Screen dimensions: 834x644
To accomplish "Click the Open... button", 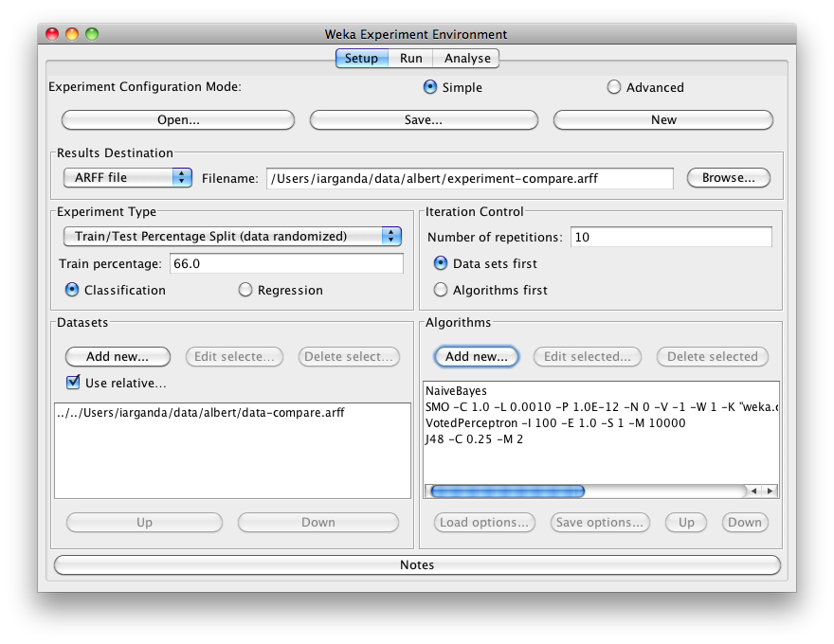I will coord(178,120).
